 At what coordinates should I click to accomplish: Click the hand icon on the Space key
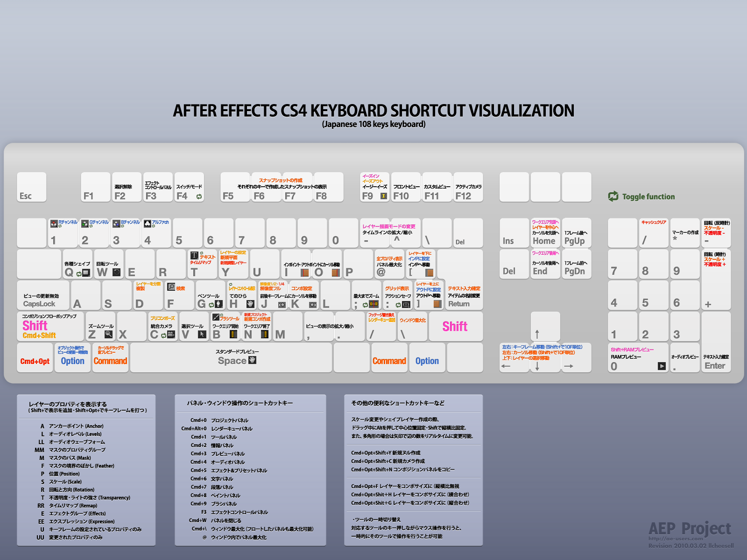(253, 360)
